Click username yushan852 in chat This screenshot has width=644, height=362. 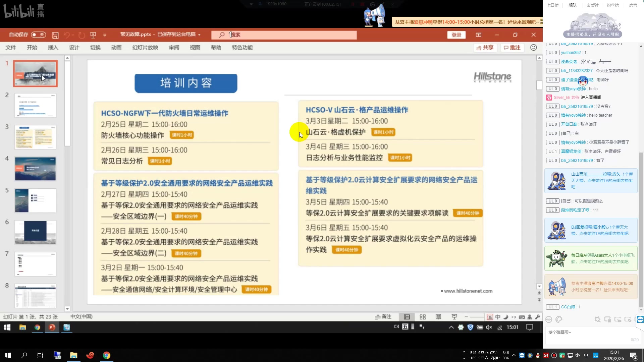pyautogui.click(x=571, y=53)
